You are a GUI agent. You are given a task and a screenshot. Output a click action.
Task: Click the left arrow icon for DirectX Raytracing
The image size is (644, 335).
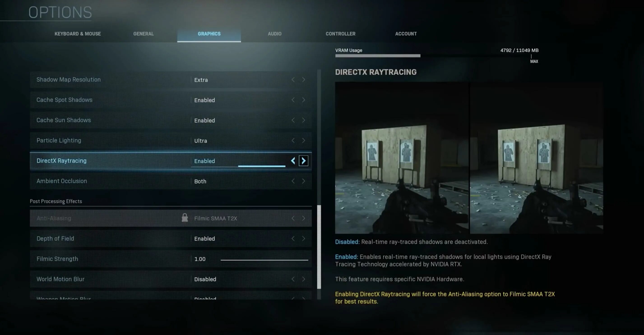(x=293, y=161)
